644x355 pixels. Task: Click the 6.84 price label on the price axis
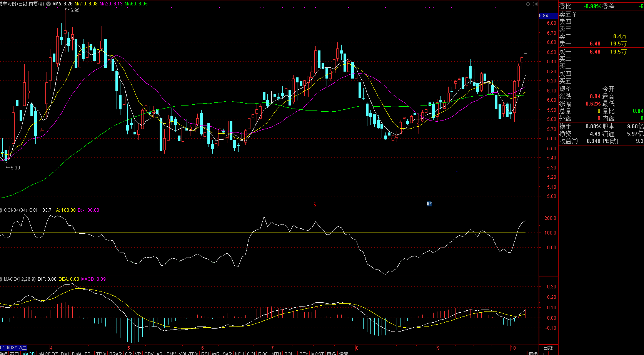(548, 16)
